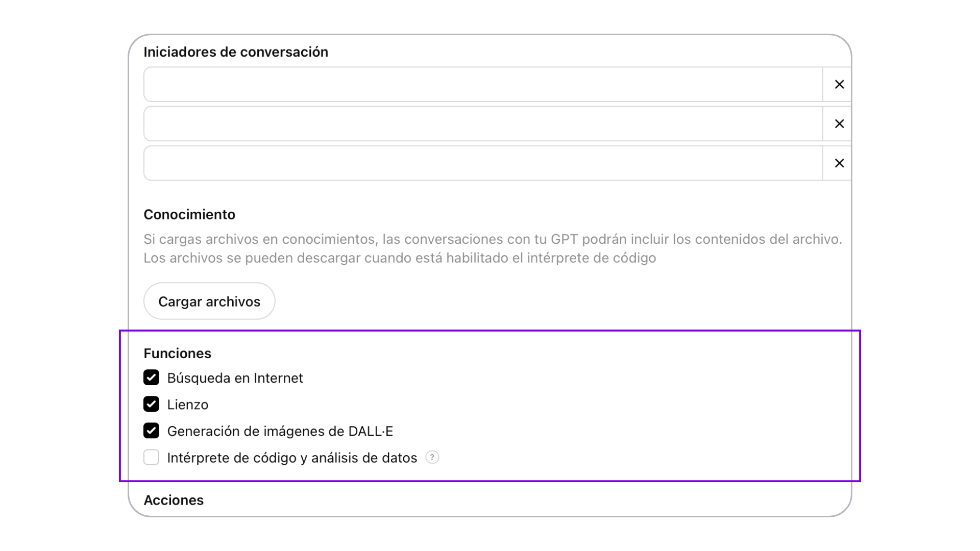Select the Funciones section heading
Image resolution: width=980 pixels, height=551 pixels.
click(177, 354)
